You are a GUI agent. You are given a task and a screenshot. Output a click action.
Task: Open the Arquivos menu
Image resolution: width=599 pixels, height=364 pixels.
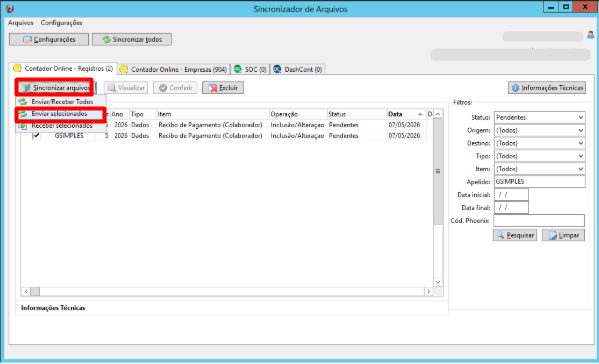point(21,23)
